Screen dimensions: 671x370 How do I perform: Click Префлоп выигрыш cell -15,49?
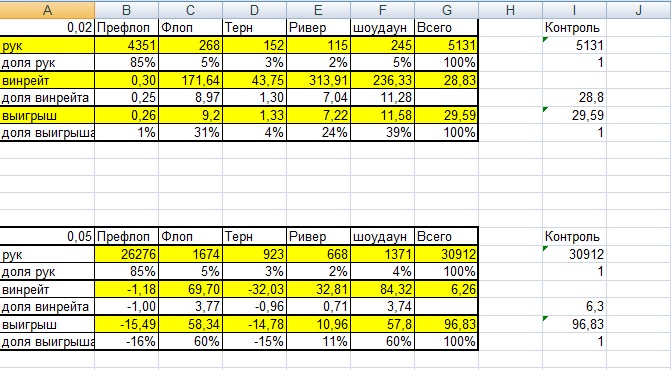click(126, 324)
